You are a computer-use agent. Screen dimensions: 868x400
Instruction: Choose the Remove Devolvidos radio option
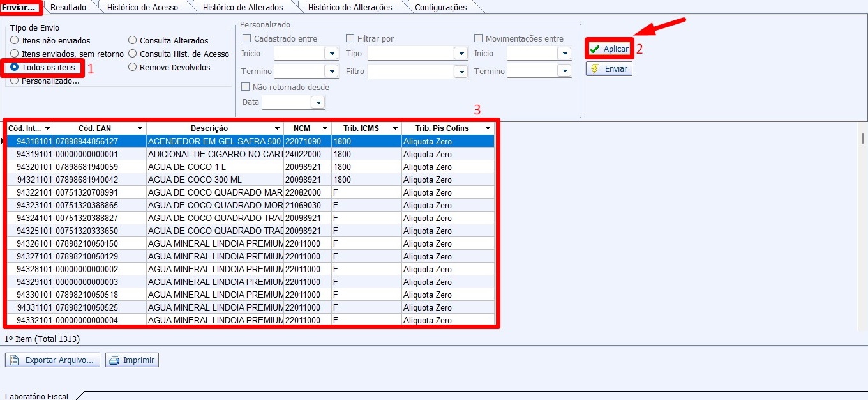click(133, 67)
